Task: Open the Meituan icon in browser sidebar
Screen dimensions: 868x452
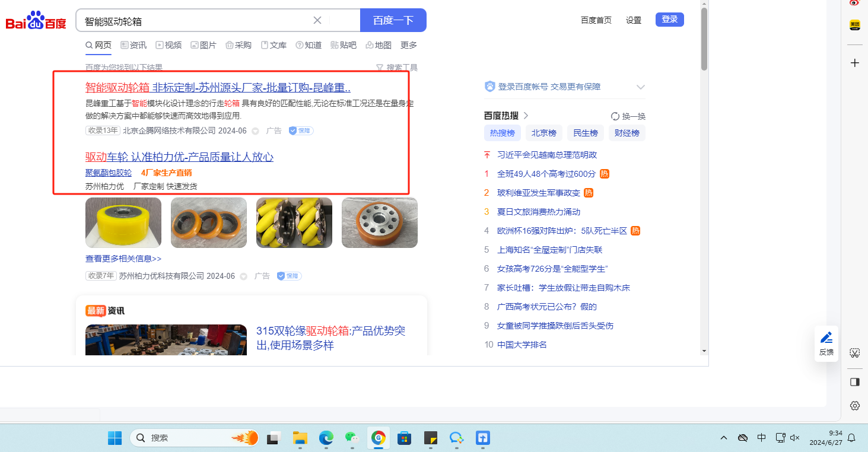Action: [x=855, y=25]
